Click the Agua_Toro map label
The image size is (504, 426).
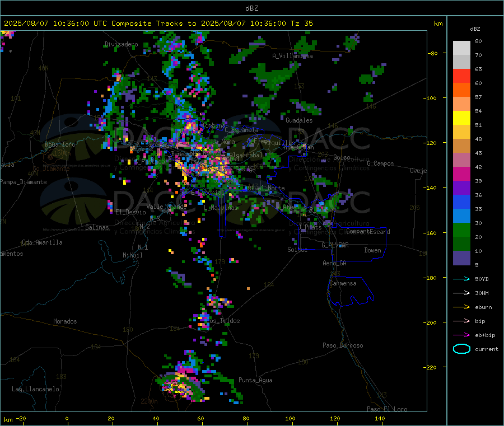(x=60, y=144)
